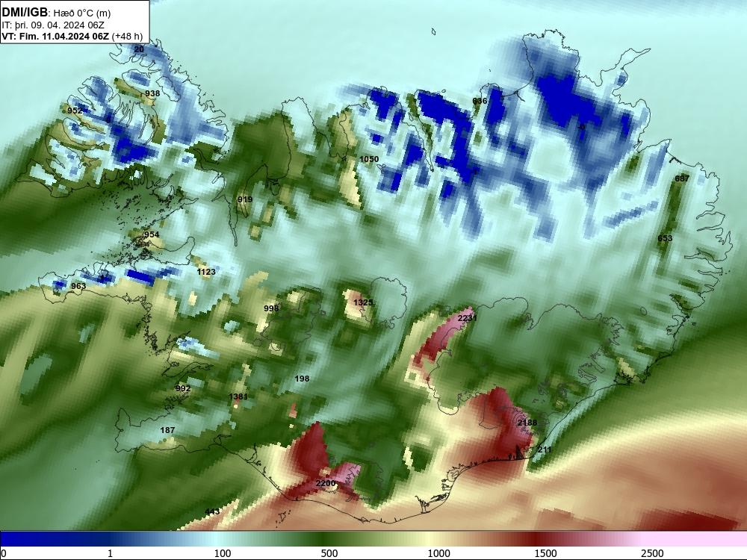
Task: Click the '(+48 h)' forecast offset text
Action: coord(127,36)
